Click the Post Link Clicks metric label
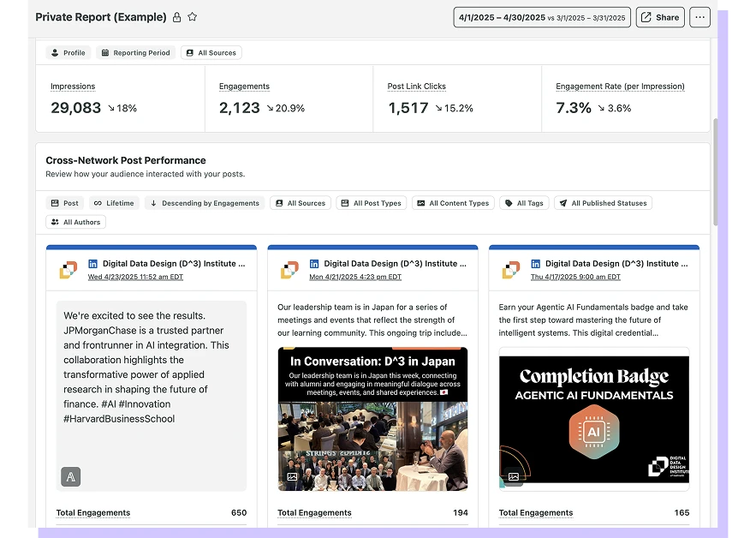The height and width of the screenshot is (538, 756). click(x=417, y=87)
